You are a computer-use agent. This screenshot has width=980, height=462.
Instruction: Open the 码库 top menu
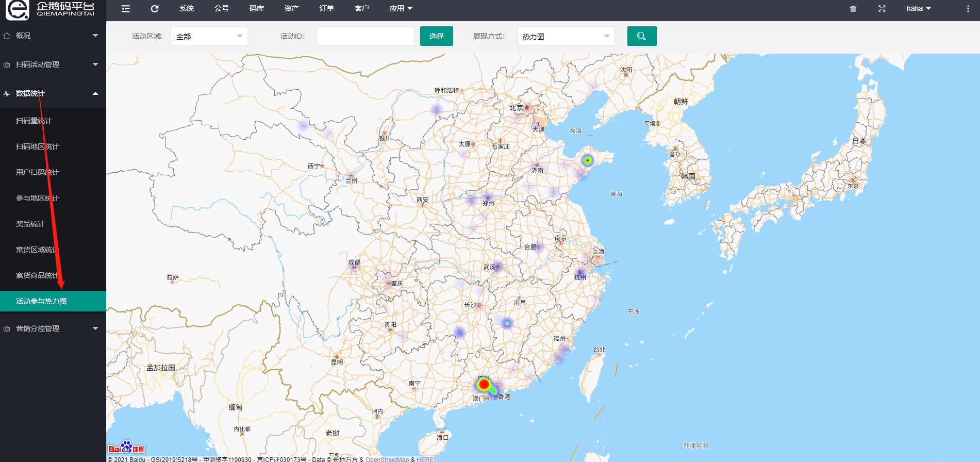[257, 9]
